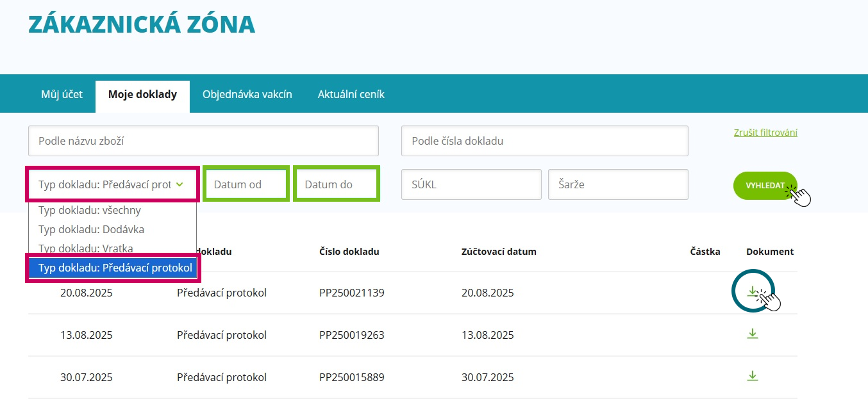The height and width of the screenshot is (415, 868).
Task: Focus the Podle názvu zboží field
Action: coord(203,141)
